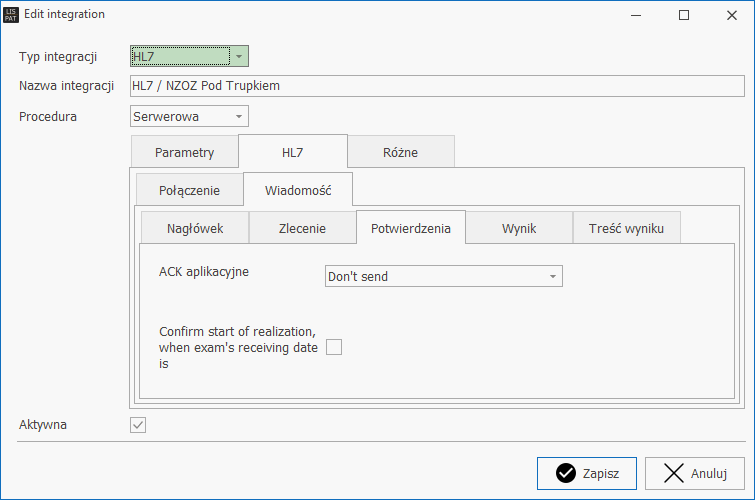Open the Wynik tab
The image size is (755, 500).
[519, 228]
